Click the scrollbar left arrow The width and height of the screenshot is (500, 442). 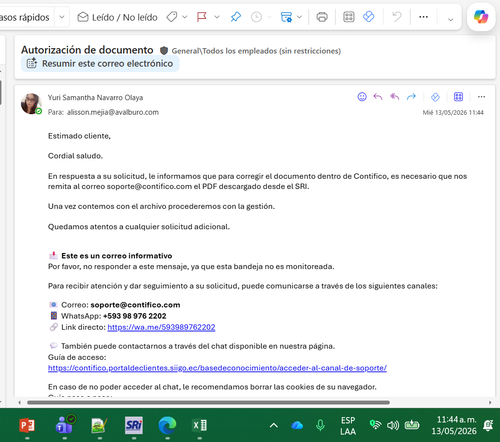click(20, 402)
